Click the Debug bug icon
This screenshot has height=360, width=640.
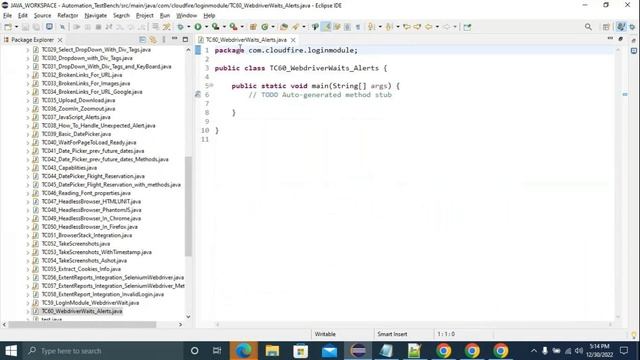pyautogui.click(x=180, y=27)
